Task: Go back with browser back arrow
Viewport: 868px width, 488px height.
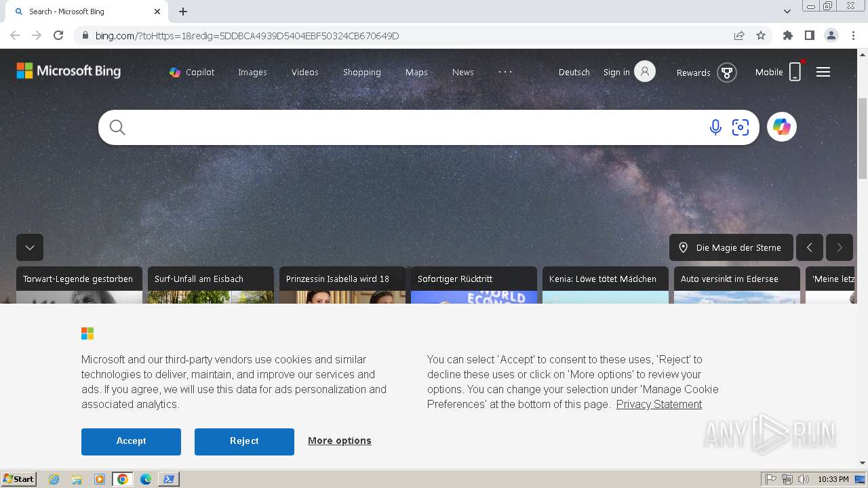Action: (x=15, y=35)
